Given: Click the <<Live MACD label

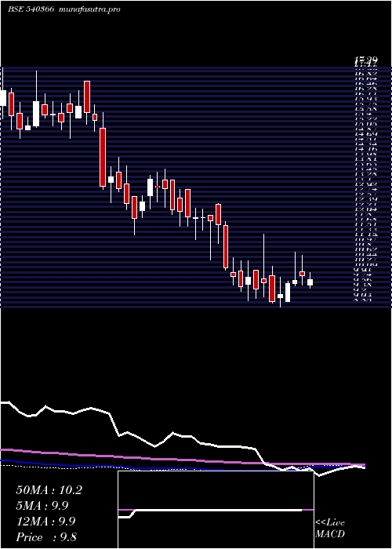Looking at the screenshot, I should [330, 529].
